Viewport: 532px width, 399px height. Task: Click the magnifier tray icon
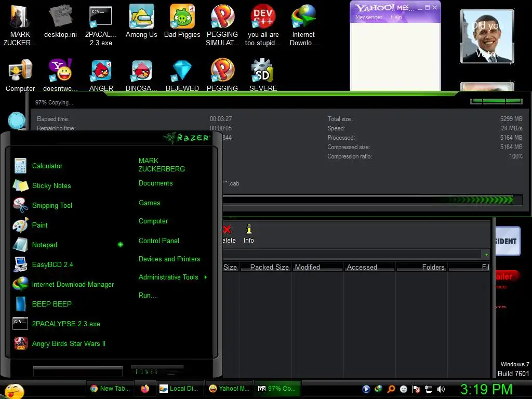coord(391,389)
